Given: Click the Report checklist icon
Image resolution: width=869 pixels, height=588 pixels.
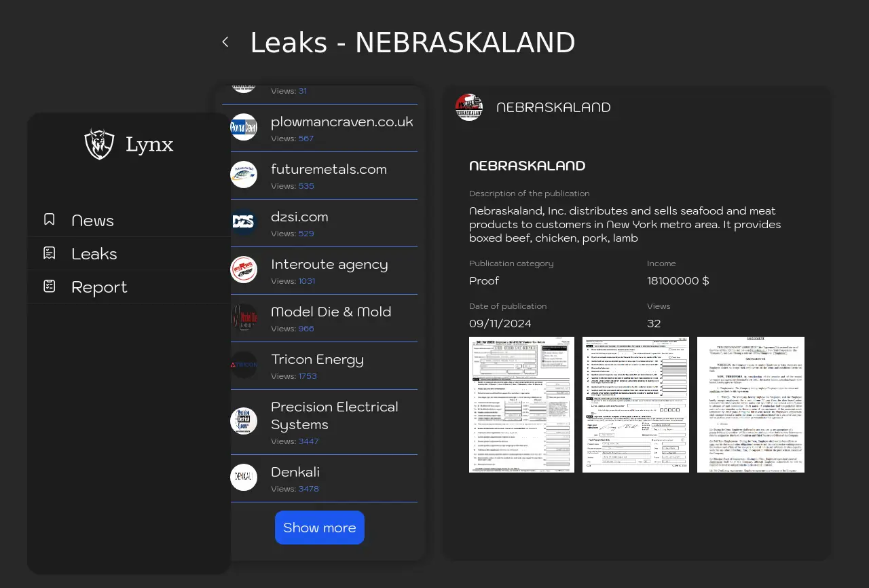Looking at the screenshot, I should [50, 287].
